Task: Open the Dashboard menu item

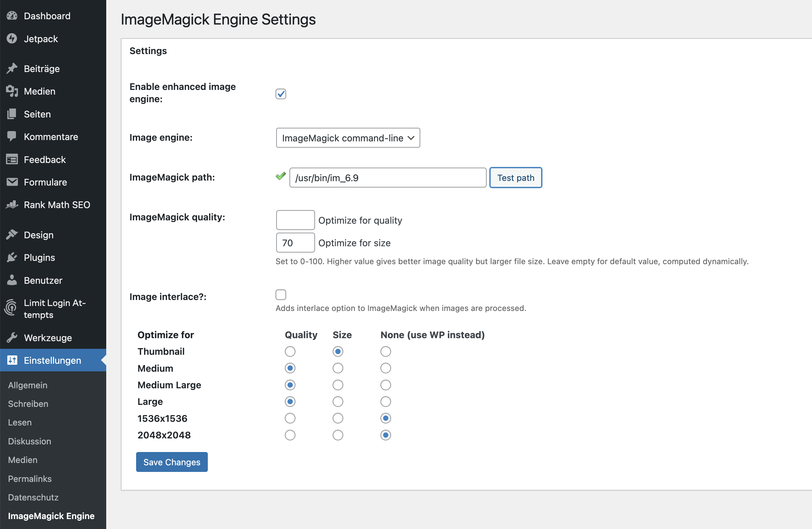Action: pyautogui.click(x=53, y=16)
